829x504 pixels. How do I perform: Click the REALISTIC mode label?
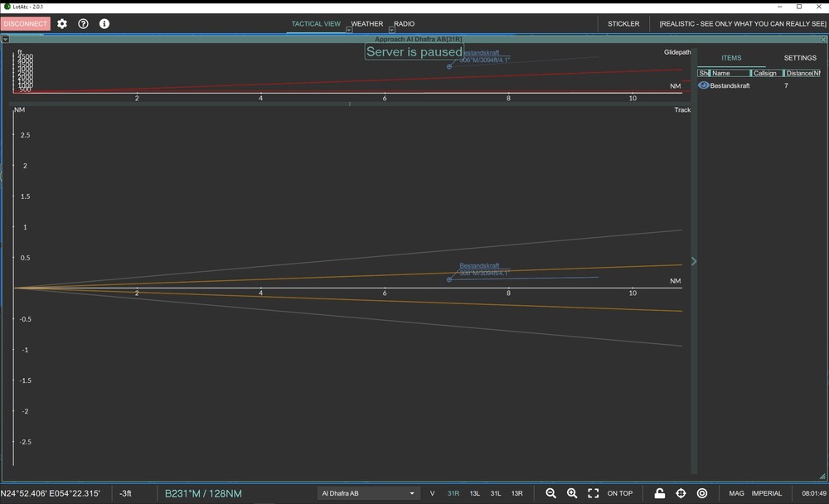point(743,24)
